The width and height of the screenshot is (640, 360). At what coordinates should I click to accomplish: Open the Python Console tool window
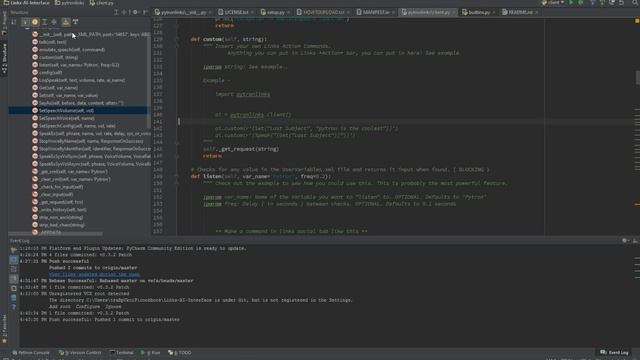pyautogui.click(x=31, y=353)
